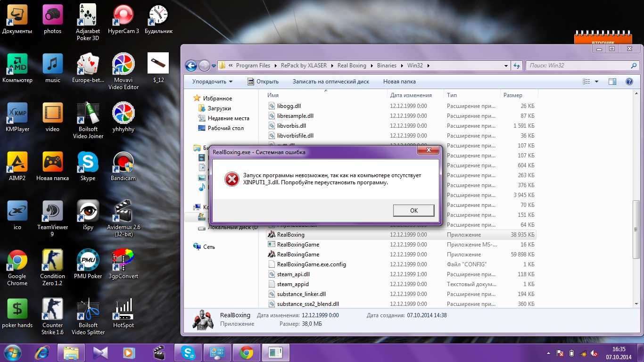Click Записать на оптический диск
This screenshot has height=362, width=644.
tap(331, 82)
